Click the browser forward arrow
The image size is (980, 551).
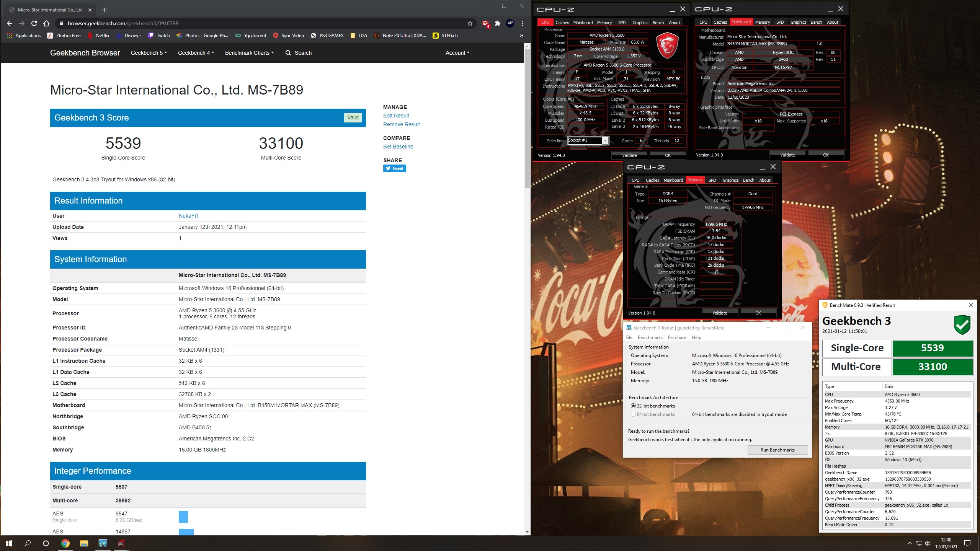(x=22, y=23)
